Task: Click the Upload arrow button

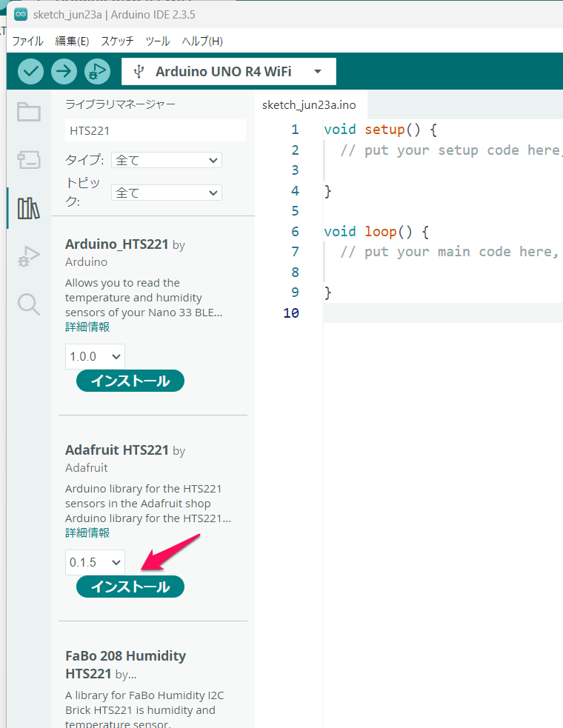Action: coord(64,72)
